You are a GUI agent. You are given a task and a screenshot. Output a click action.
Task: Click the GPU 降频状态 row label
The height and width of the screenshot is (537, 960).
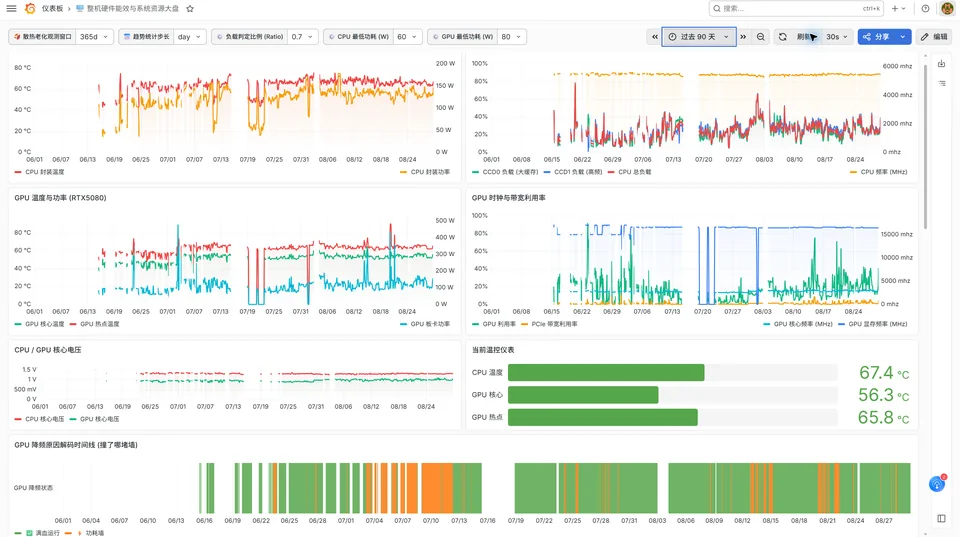pos(34,488)
